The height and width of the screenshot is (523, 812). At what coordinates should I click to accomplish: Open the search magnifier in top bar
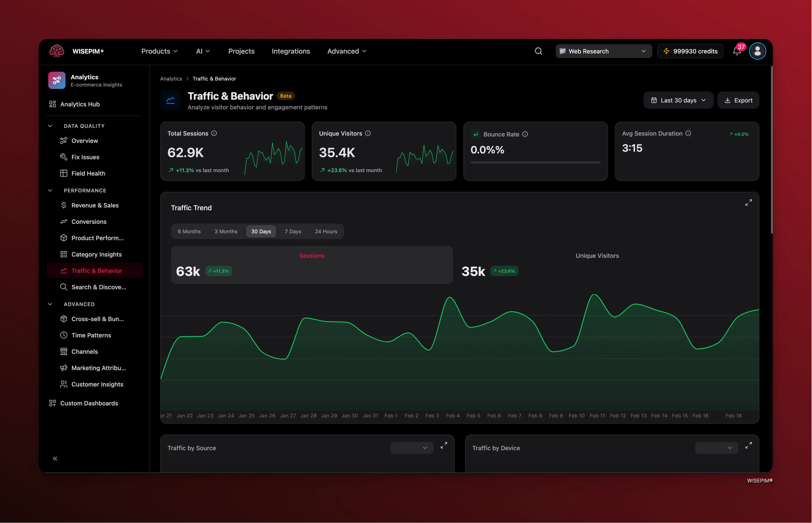(x=538, y=51)
